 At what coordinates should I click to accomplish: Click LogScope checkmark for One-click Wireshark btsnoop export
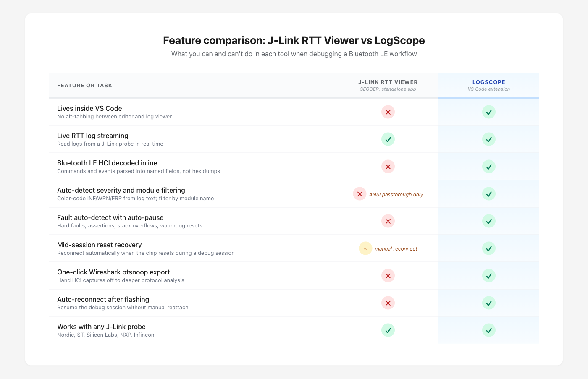tap(489, 276)
